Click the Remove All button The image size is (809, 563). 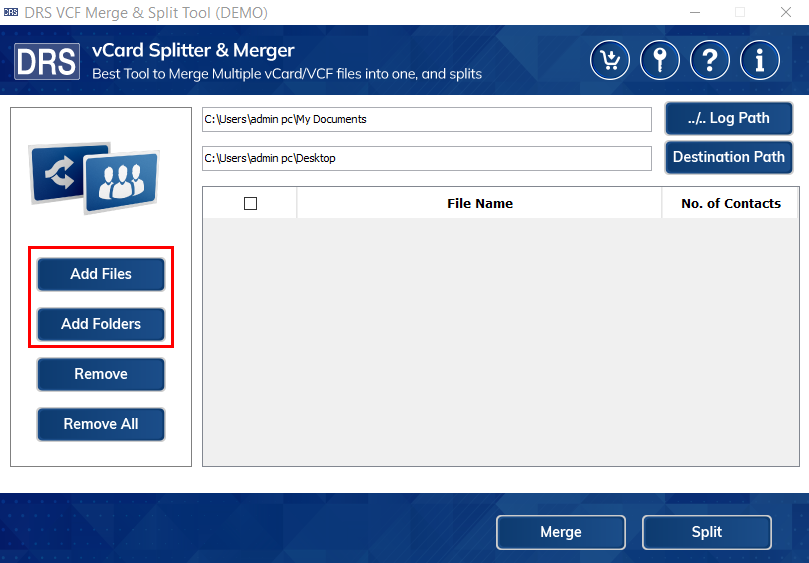click(x=101, y=424)
